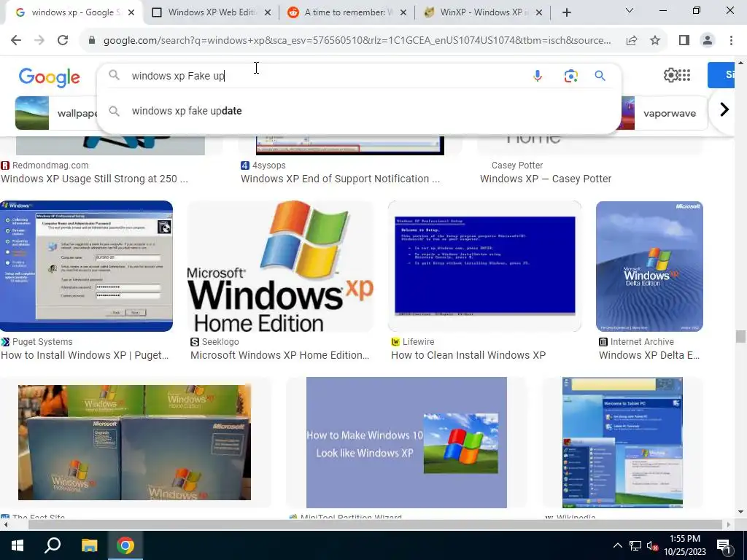Open the Windows Start menu
747x560 pixels.
(x=18, y=545)
